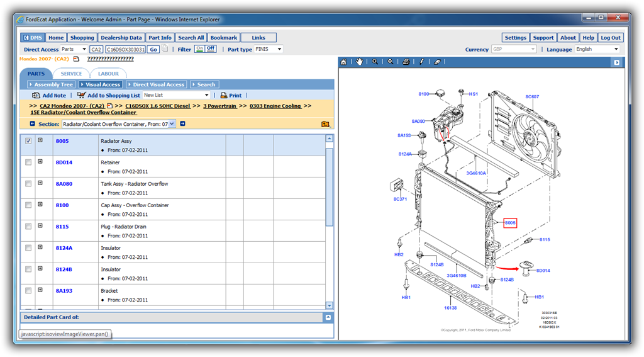Image resolution: width=644 pixels, height=357 pixels.
Task: Click the parts list scroll down arrow
Action: [329, 305]
